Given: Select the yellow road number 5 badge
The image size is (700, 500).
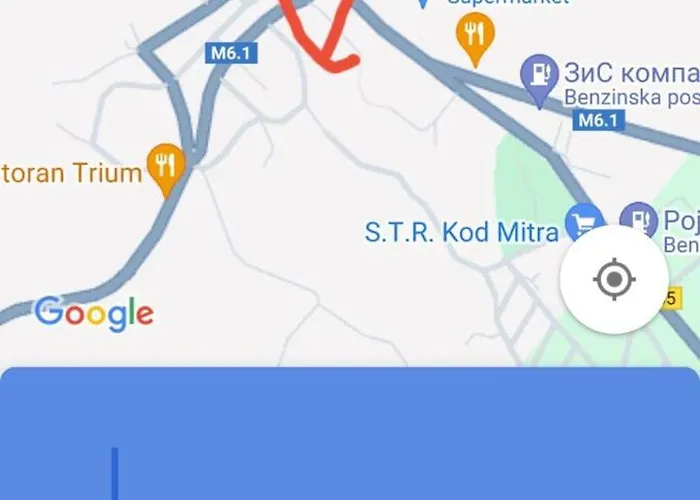Looking at the screenshot, I should 673,298.
